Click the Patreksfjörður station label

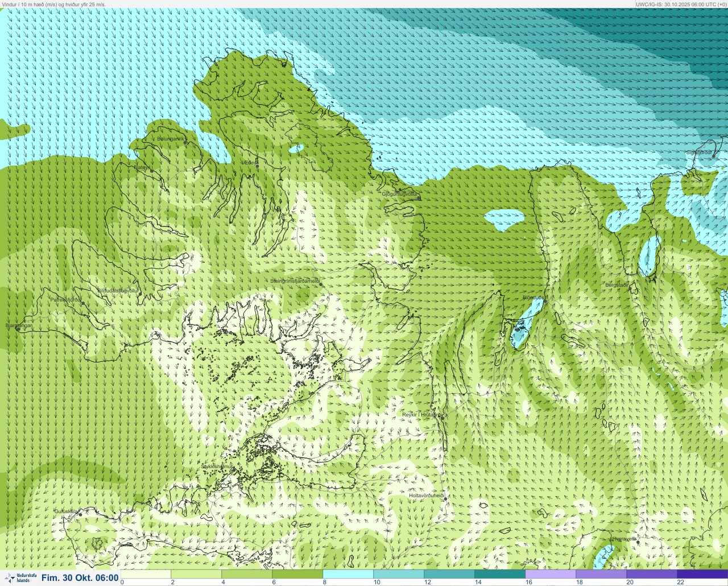click(x=67, y=299)
